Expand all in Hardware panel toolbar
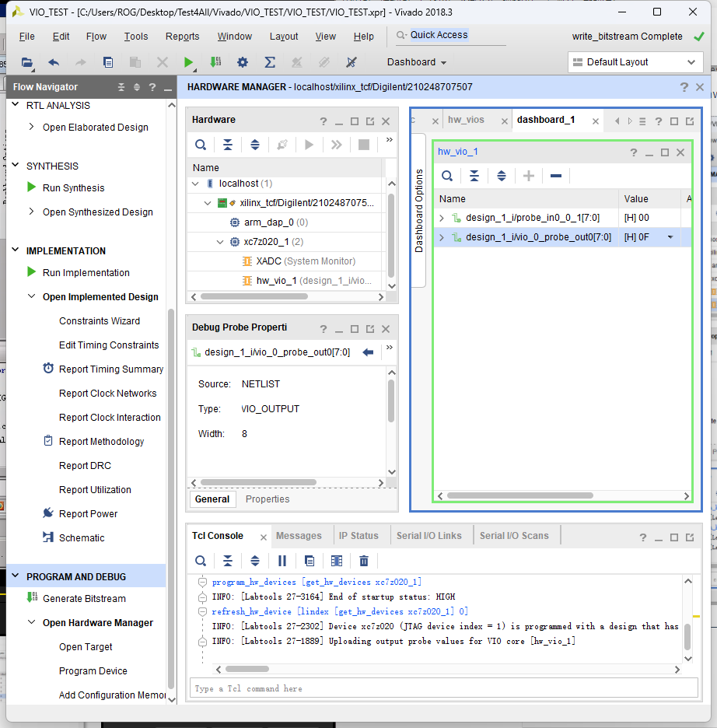The image size is (717, 728). coord(255,145)
